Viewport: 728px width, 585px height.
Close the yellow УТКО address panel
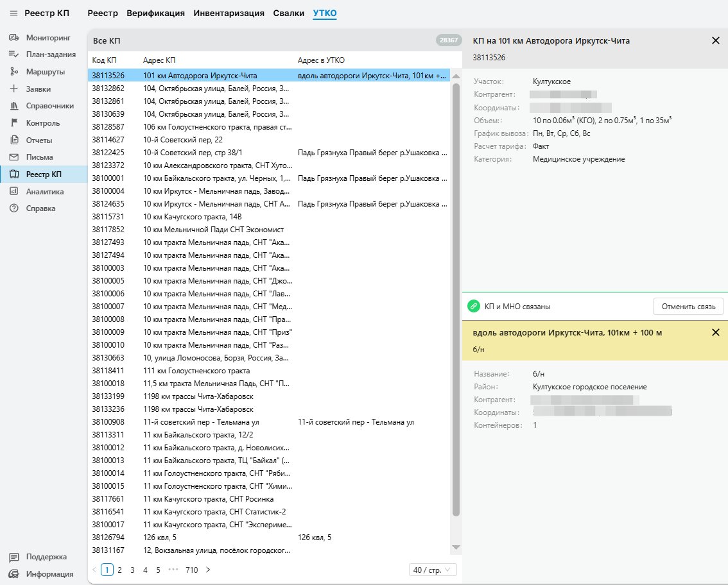716,332
